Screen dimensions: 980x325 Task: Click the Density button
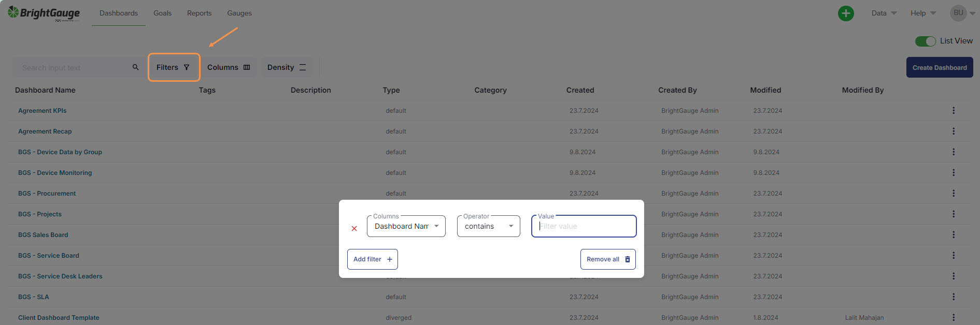click(x=287, y=67)
